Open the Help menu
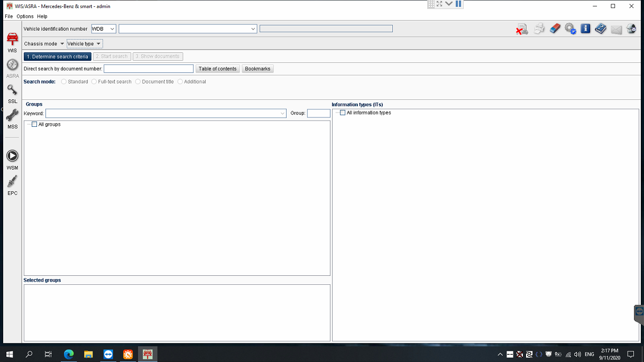 (42, 16)
